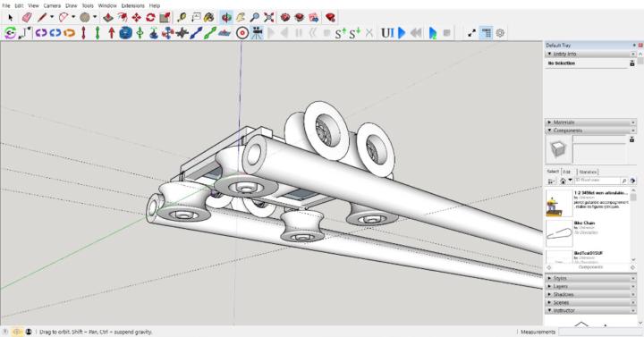Toggle the camera tripod icon
This screenshot has height=337, width=644.
[x=257, y=33]
